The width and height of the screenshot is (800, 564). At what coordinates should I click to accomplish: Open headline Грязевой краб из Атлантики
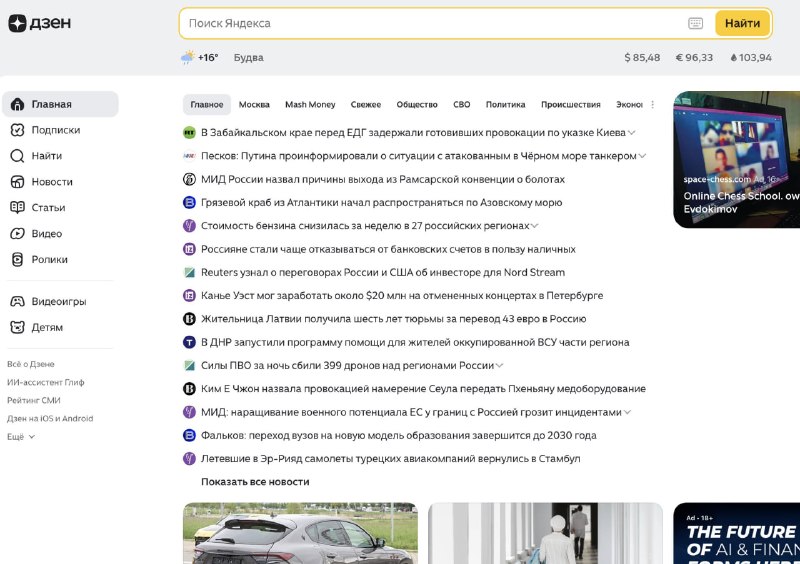(x=382, y=203)
